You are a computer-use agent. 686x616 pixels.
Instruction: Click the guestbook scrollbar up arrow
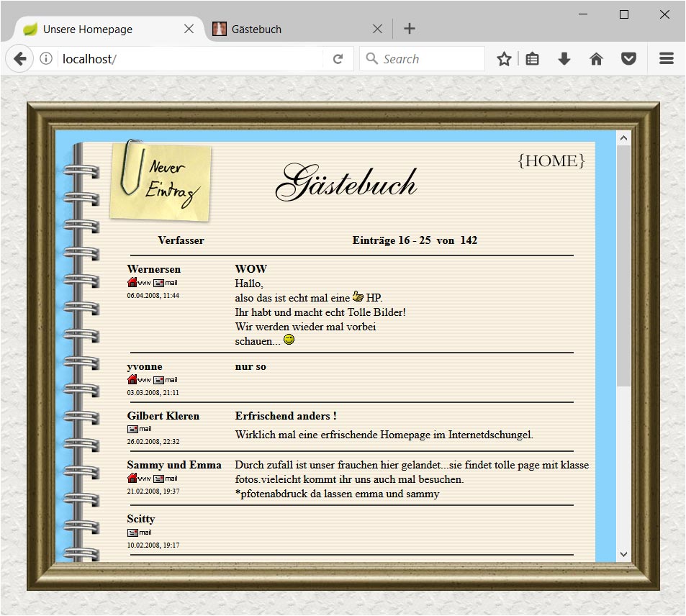pyautogui.click(x=623, y=138)
